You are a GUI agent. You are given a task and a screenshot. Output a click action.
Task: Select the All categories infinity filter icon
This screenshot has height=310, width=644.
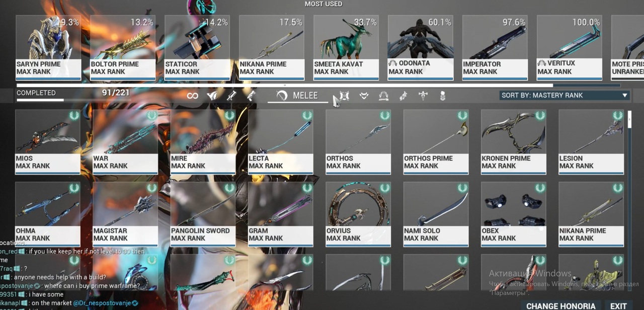[192, 96]
